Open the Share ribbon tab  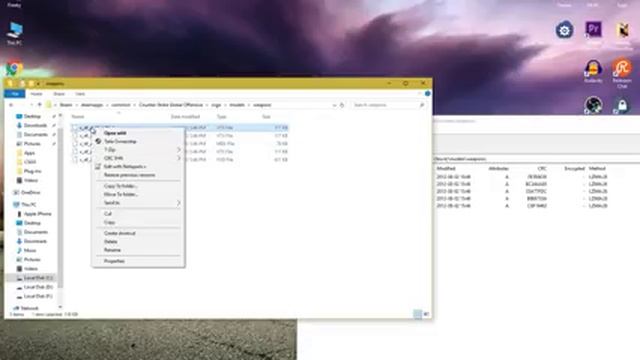click(59, 94)
